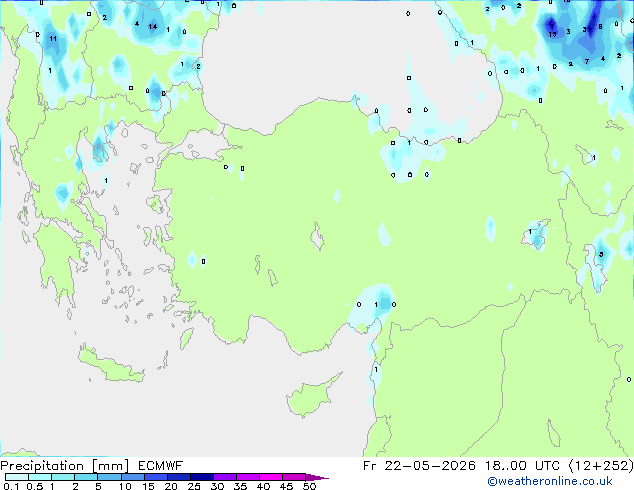Screen dimensions: 634x490
Task: Click the 'Precipitation [mm]' title text
Action: tap(64, 466)
